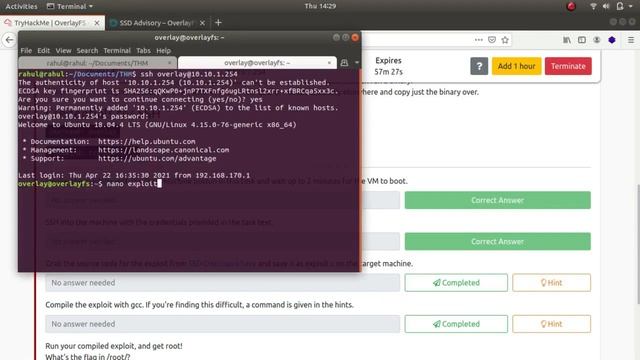Open the terminal Help menu
The image size is (640, 360).
pyautogui.click(x=163, y=51)
